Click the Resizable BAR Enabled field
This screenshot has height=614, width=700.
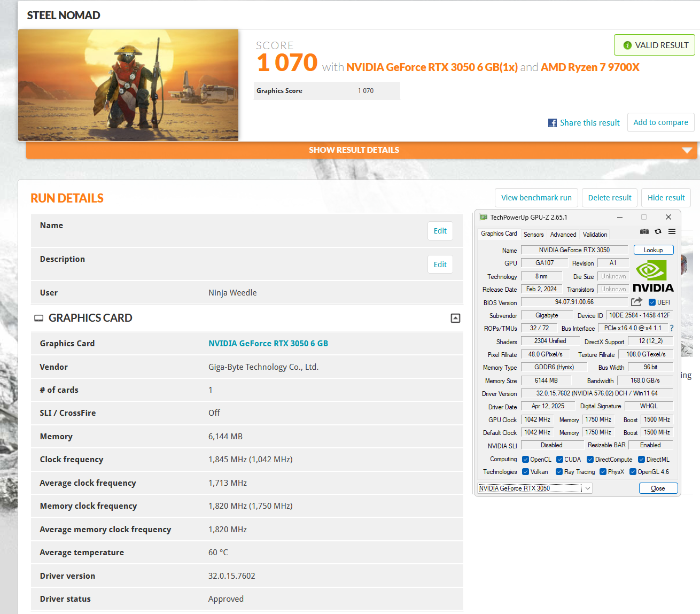tap(650, 445)
